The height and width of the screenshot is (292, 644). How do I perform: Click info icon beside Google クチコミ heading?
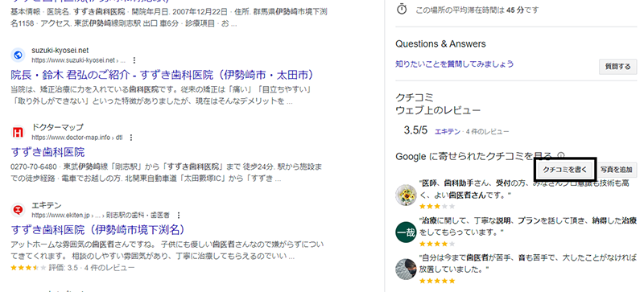[x=561, y=155]
